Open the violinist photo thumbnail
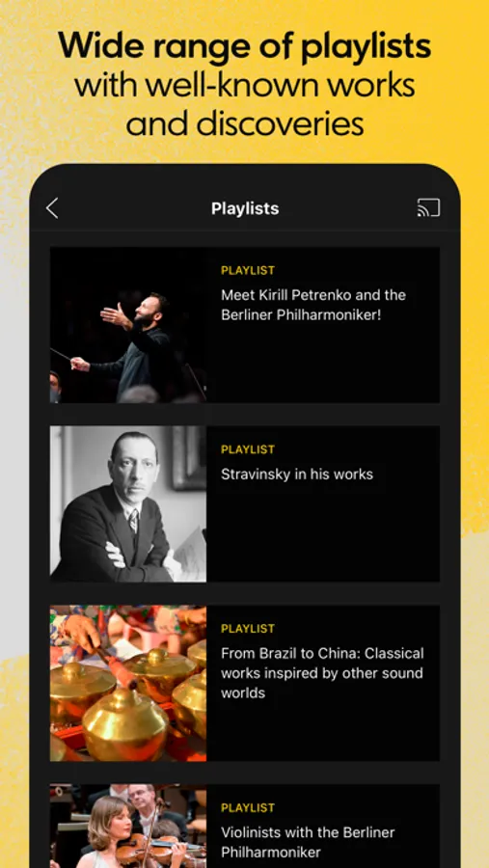The image size is (489, 868). (128, 826)
